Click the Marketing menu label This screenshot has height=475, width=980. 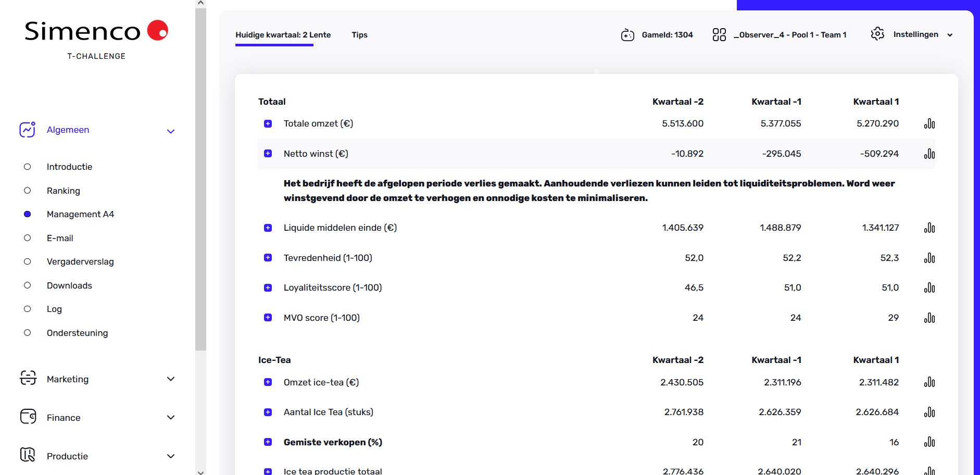pos(68,379)
